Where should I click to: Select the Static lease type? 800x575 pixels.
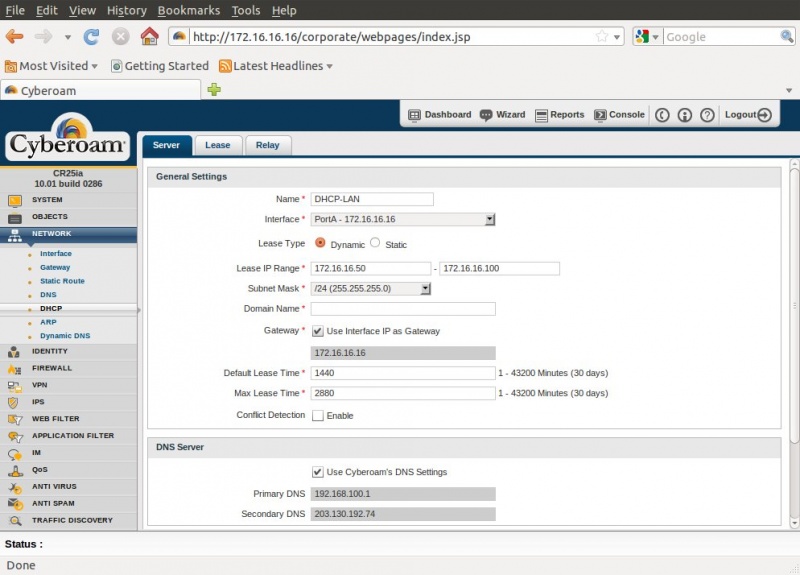click(376, 243)
